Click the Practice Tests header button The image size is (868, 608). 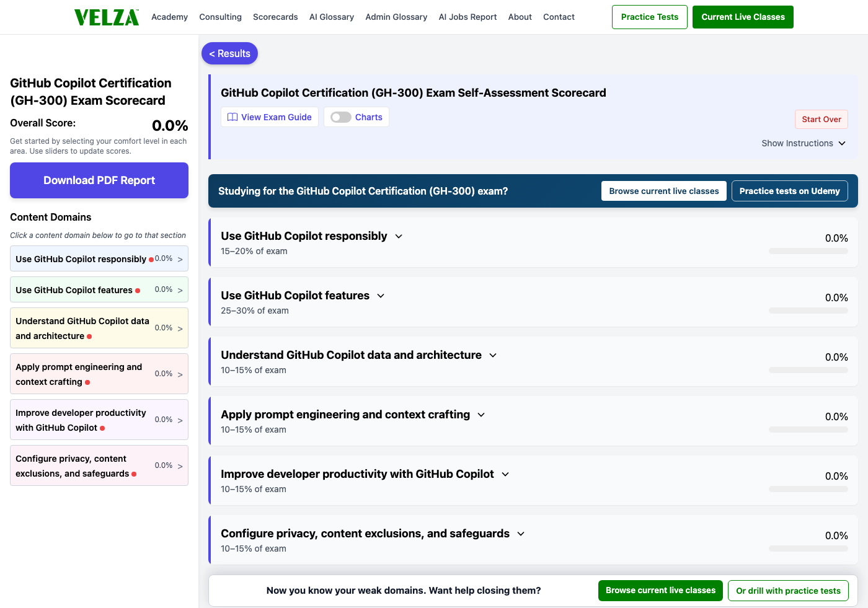[650, 17]
